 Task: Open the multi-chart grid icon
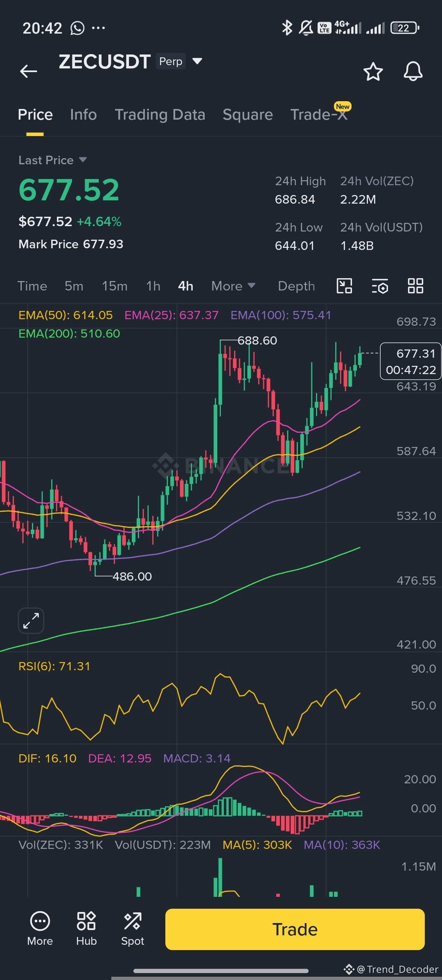[415, 286]
